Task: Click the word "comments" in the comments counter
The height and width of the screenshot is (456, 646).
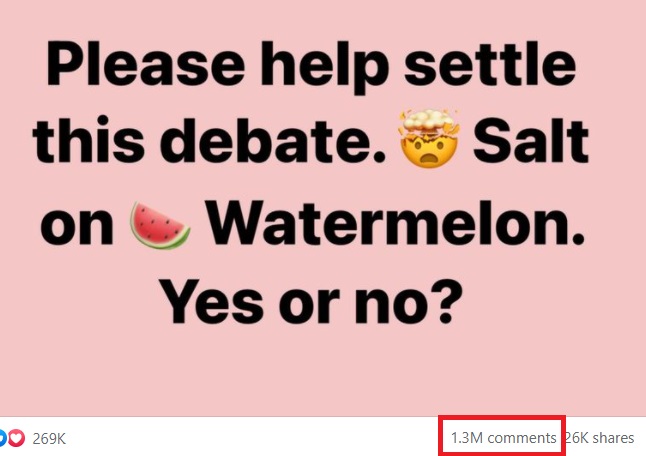Action: click(x=522, y=438)
